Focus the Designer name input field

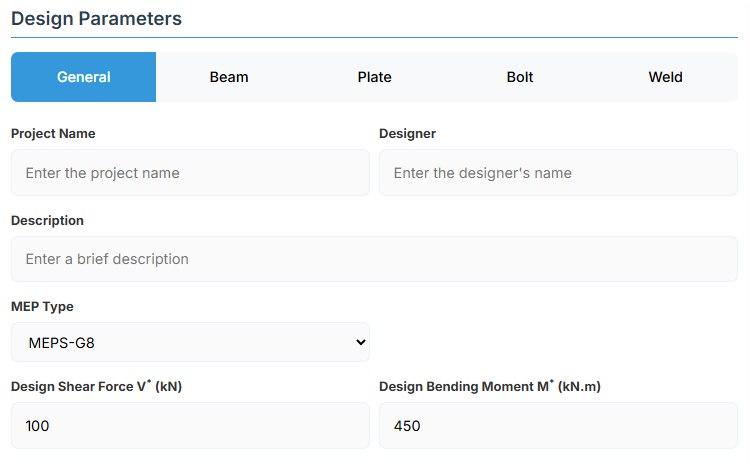tap(558, 173)
